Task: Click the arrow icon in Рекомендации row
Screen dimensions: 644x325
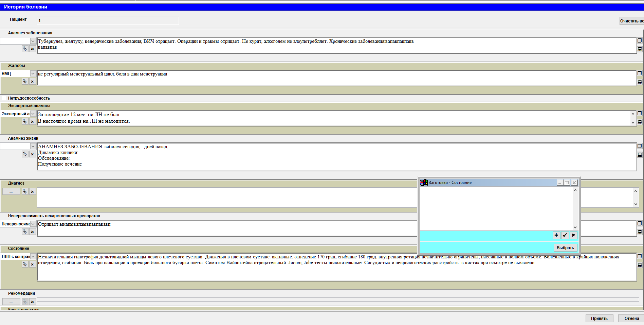Action: [x=25, y=302]
